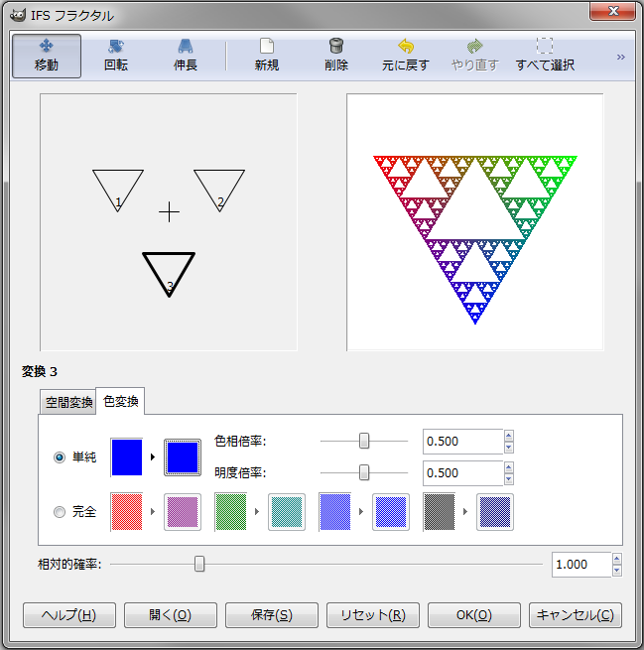Decrease the 色相倍率 value with down arrow
644x650 pixels.
point(509,448)
